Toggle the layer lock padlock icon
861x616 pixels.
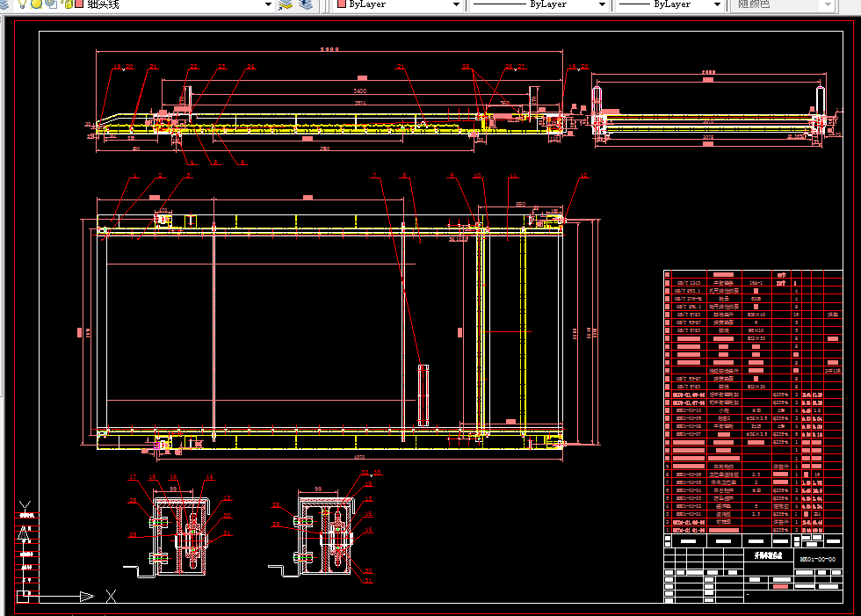pyautogui.click(x=69, y=4)
